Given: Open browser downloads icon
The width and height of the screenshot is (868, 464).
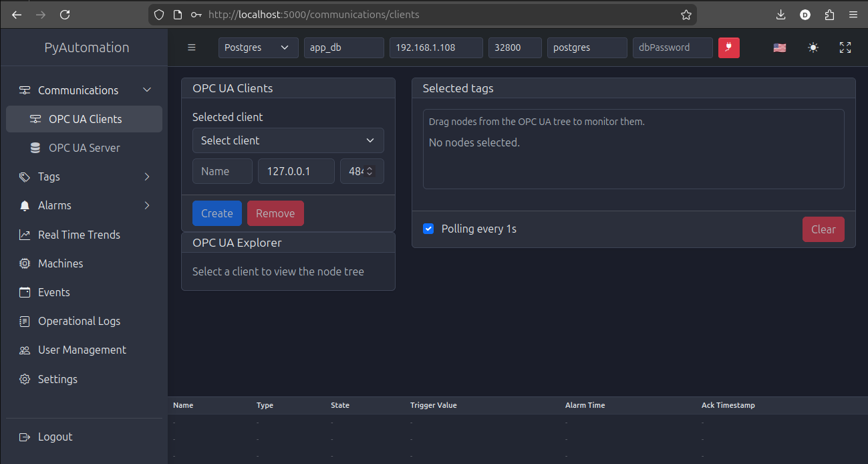Looking at the screenshot, I should (780, 15).
